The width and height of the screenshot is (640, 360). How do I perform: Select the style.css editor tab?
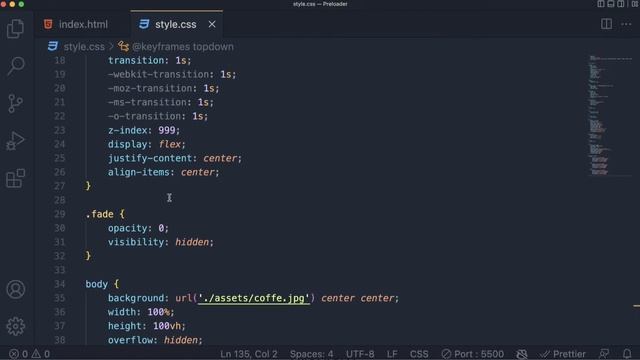coord(176,24)
